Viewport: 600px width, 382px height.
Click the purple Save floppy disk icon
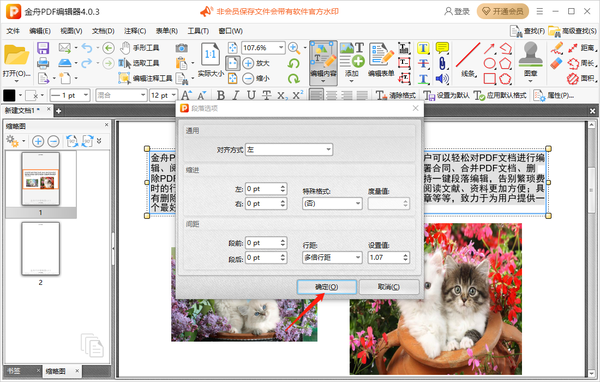coord(43,48)
